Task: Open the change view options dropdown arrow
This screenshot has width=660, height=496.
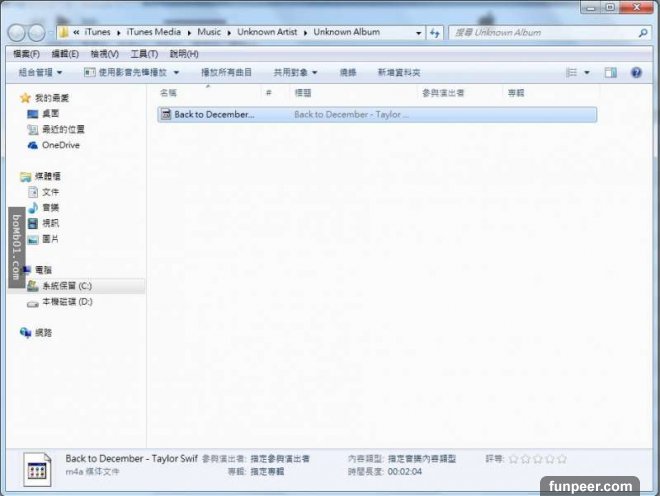Action: (587, 73)
